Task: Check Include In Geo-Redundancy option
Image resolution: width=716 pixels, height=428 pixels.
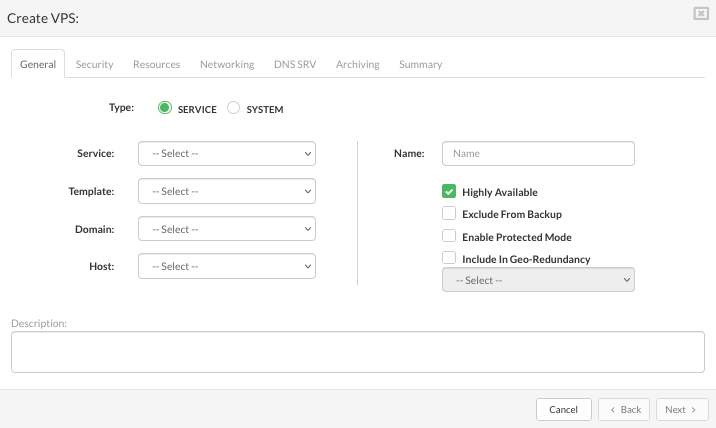Action: click(449, 258)
